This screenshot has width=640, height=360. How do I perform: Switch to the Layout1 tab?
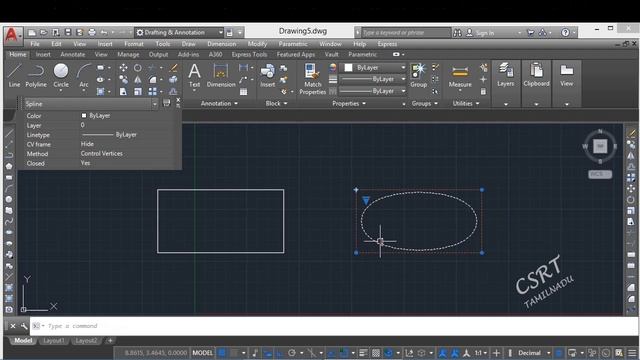[x=53, y=340]
